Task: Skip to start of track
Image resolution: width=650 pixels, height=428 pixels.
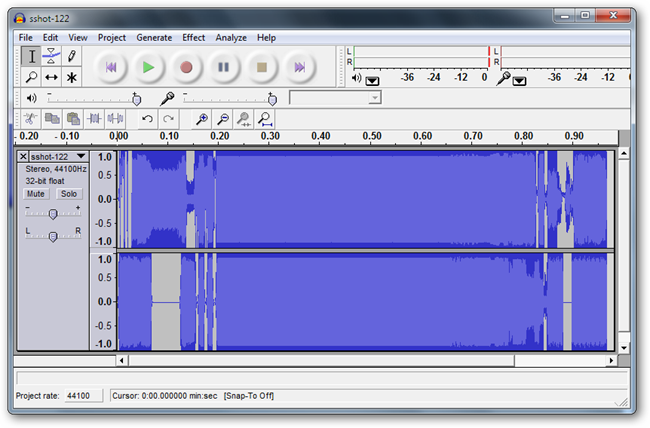Action: click(x=111, y=67)
